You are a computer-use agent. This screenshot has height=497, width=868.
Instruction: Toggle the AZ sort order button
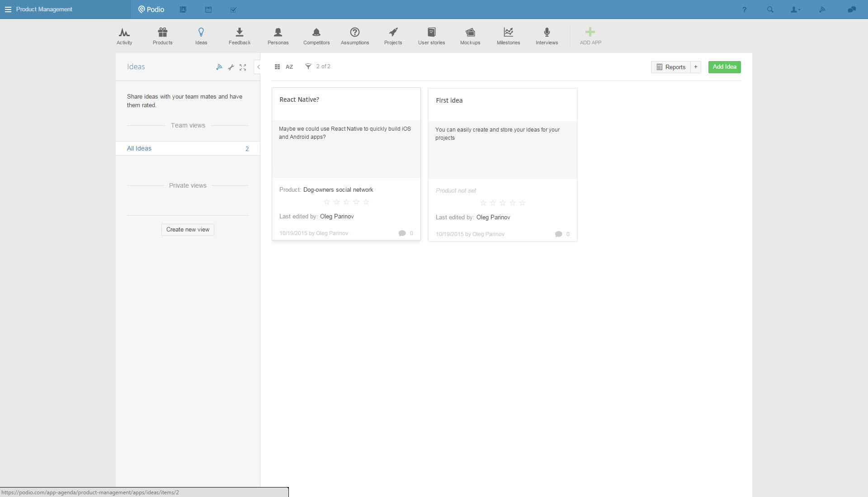click(x=289, y=67)
